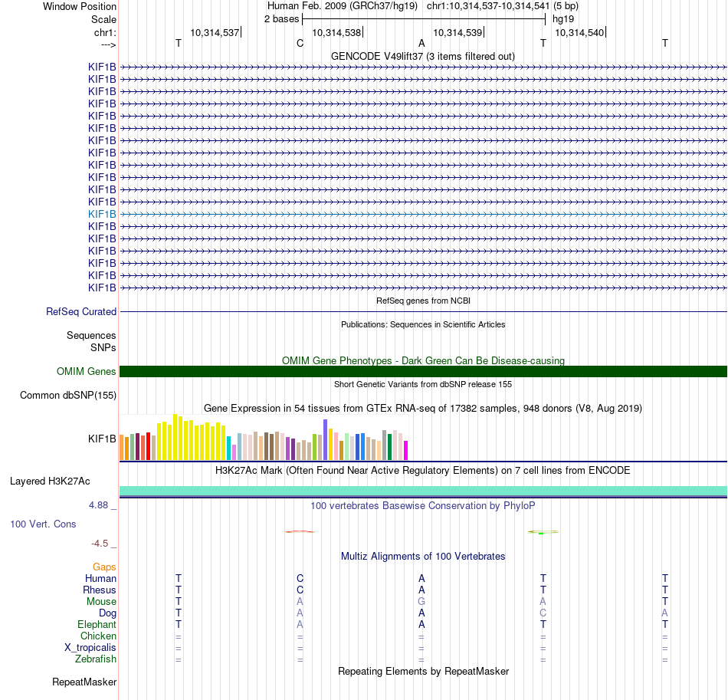Select the dark green OMIM gene bar
Screen dimensions: 728x700
423,371
